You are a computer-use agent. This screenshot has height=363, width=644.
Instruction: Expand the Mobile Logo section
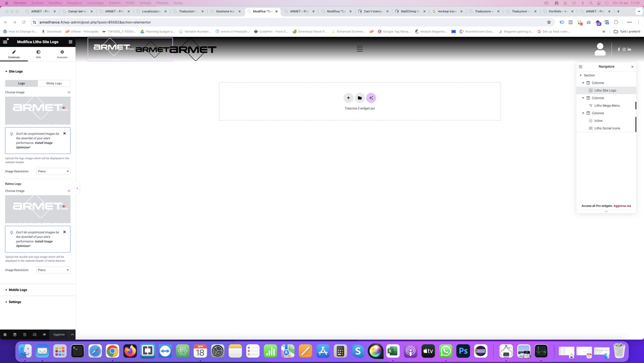[16, 290]
